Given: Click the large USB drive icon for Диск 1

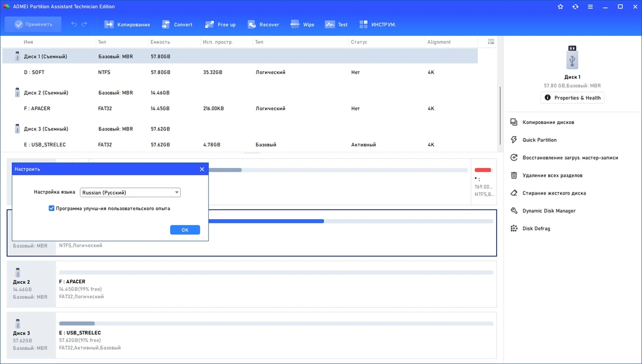Looking at the screenshot, I should coord(572,57).
